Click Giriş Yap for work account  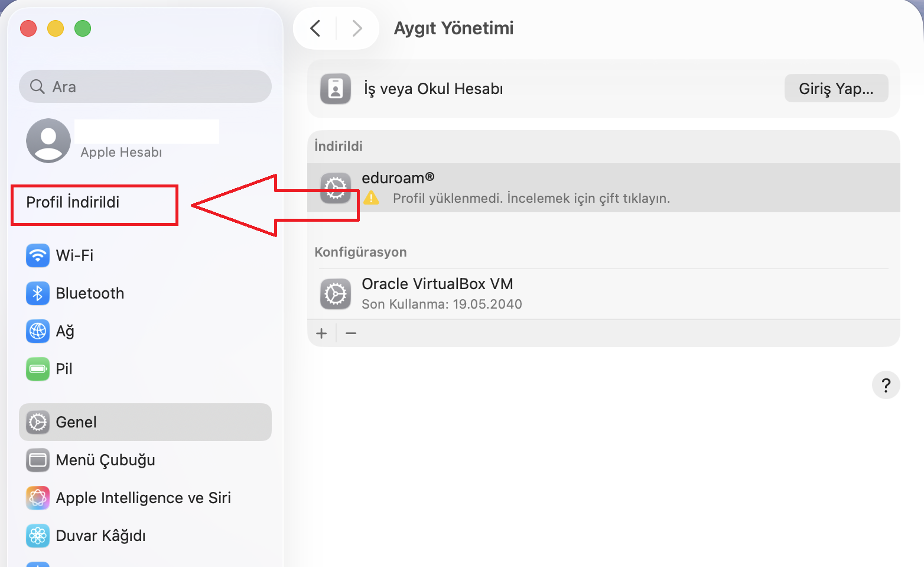pyautogui.click(x=836, y=88)
